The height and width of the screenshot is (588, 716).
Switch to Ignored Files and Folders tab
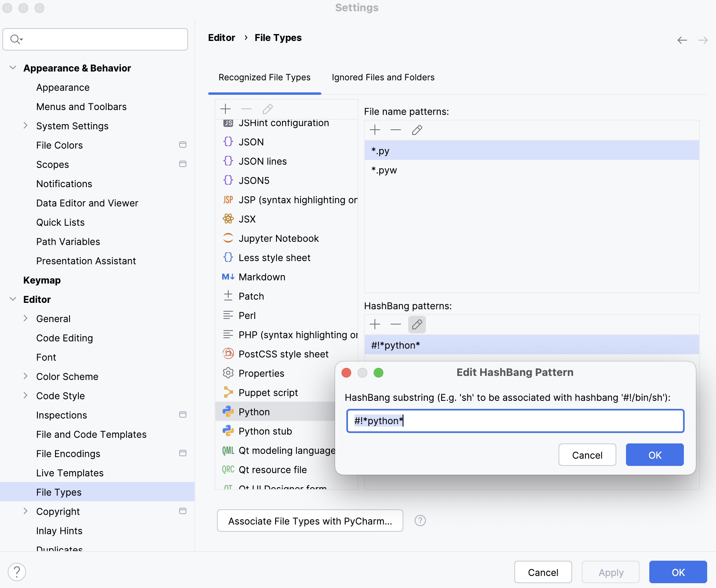coord(383,78)
